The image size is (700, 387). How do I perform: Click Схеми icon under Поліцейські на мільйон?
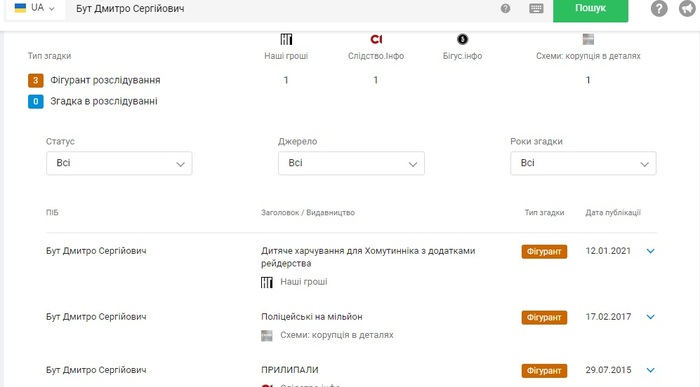(x=267, y=336)
